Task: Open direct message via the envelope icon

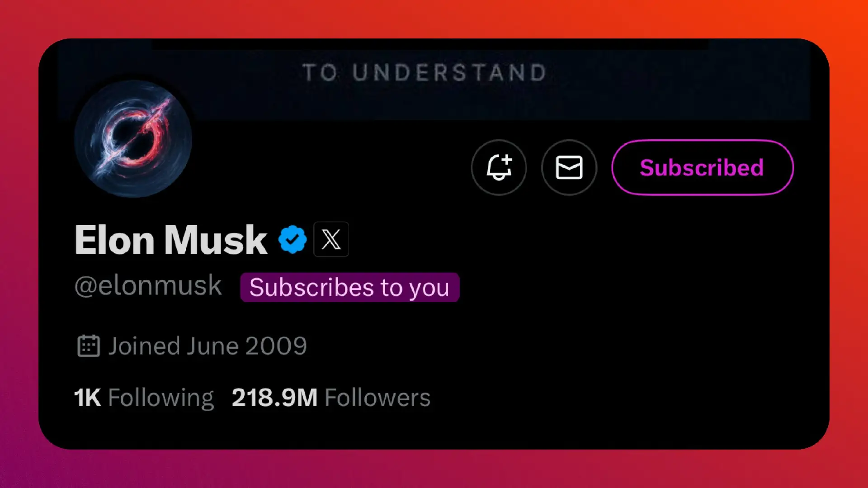Action: tap(569, 167)
